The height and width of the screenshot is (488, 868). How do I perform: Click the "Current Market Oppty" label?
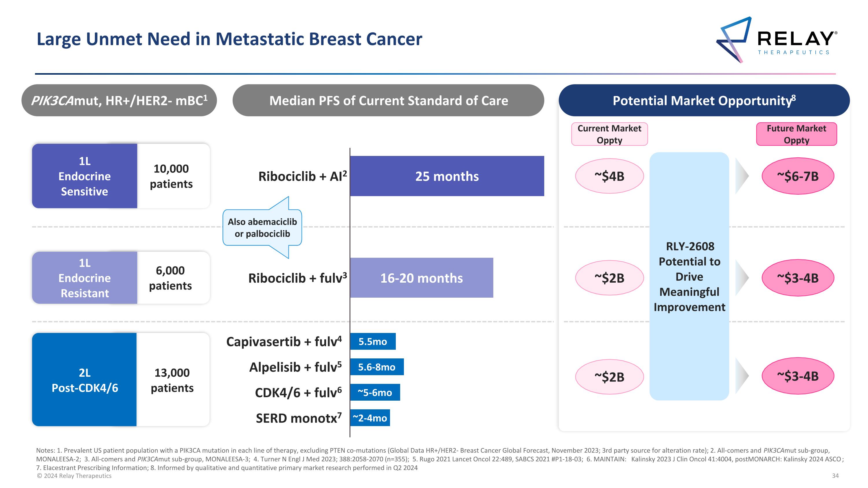609,134
